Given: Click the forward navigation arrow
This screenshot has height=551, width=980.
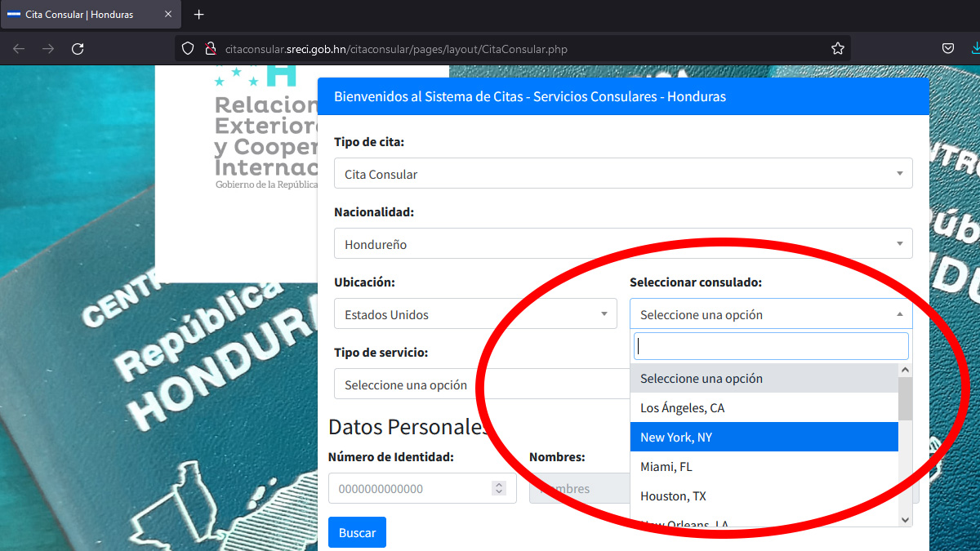Looking at the screenshot, I should pos(47,48).
